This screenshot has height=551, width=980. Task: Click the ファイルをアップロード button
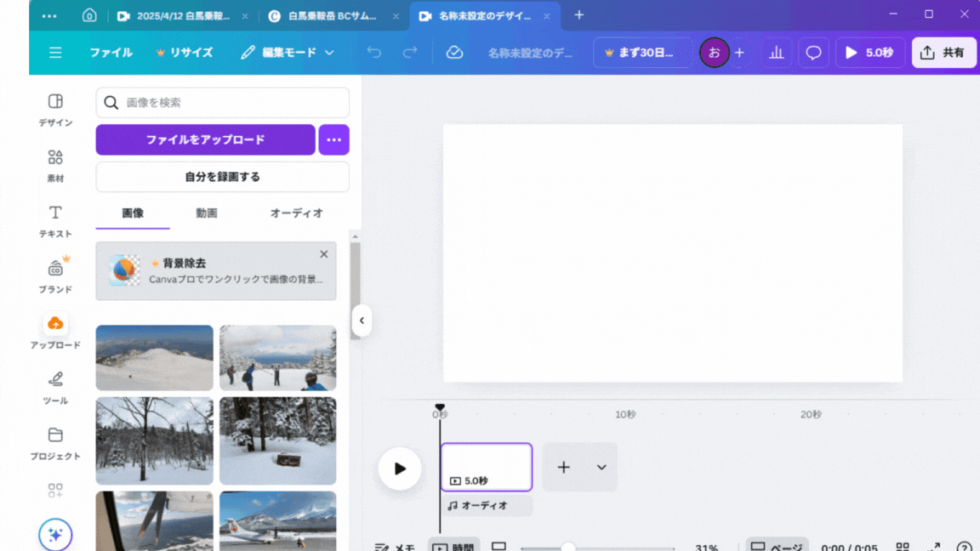[205, 139]
